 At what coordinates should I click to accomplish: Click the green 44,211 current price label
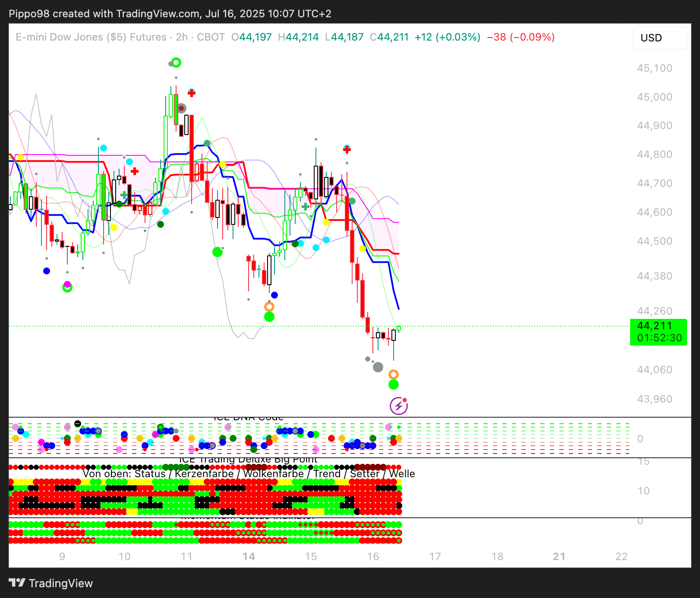coord(655,326)
